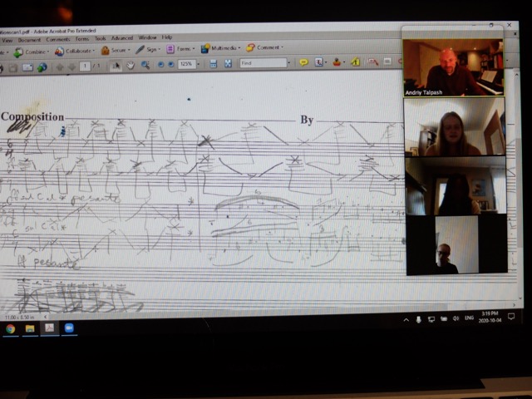532x399 pixels.
Task: Open the Advanced menu
Action: pyautogui.click(x=122, y=38)
